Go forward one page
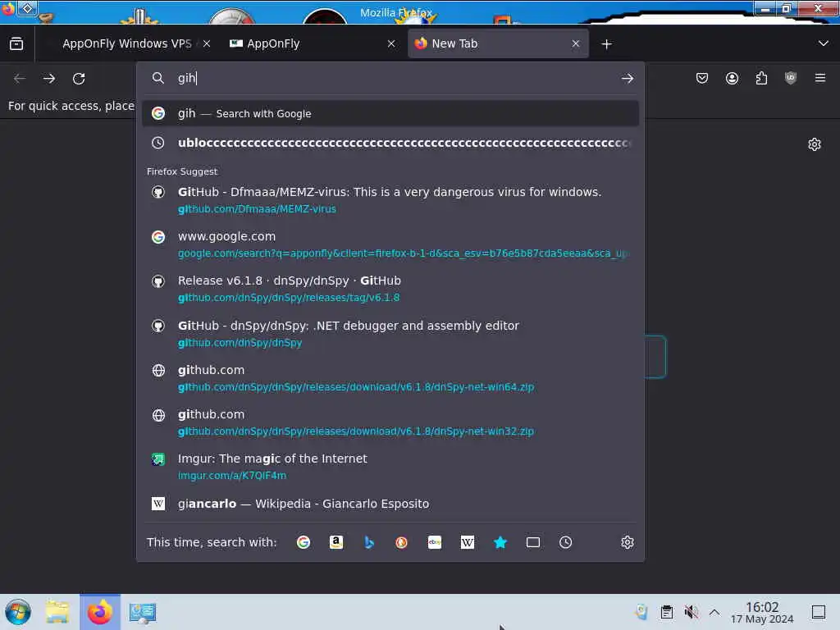Viewport: 840px width, 630px height. click(x=49, y=79)
